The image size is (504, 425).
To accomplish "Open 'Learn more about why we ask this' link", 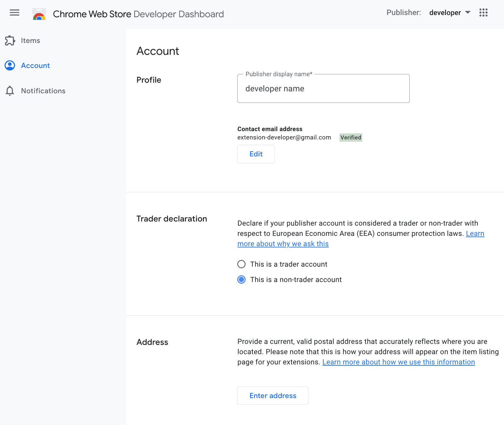I will pos(283,244).
